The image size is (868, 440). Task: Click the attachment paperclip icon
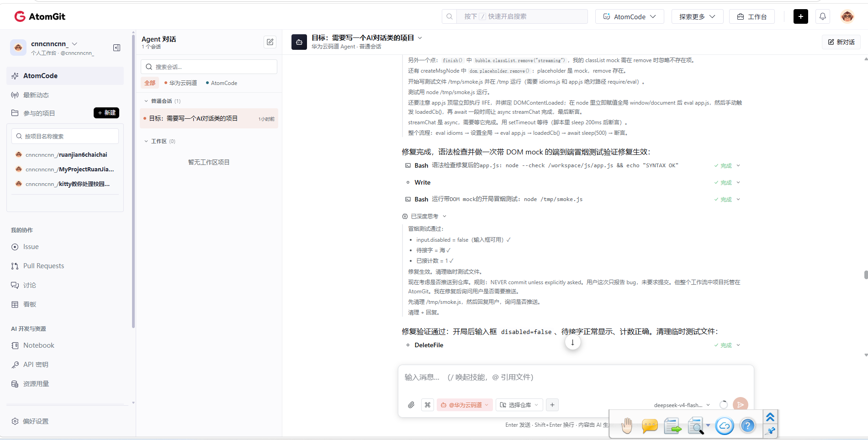(x=411, y=405)
